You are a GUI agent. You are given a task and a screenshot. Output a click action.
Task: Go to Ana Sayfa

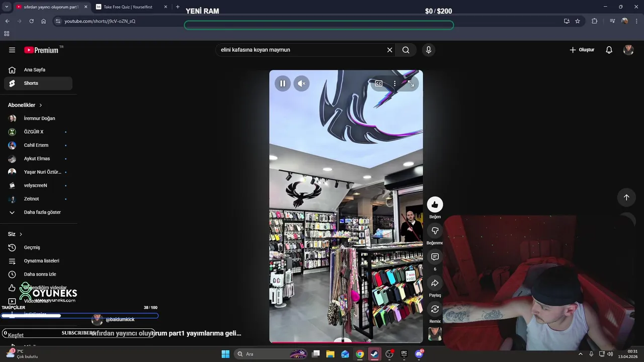tap(38, 70)
